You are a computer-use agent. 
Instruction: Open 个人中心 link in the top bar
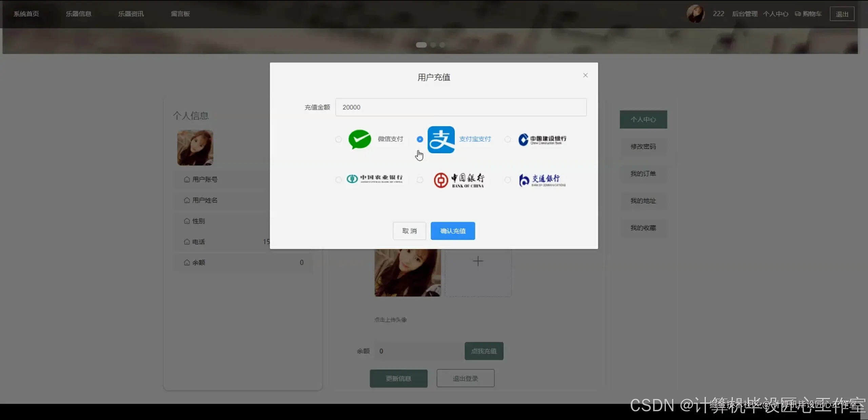(775, 14)
